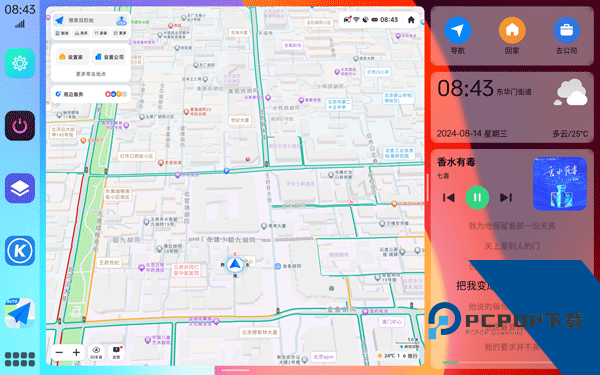Grab the split handle beside the map panel
The width and height of the screenshot is (600, 375).
tap(427, 188)
